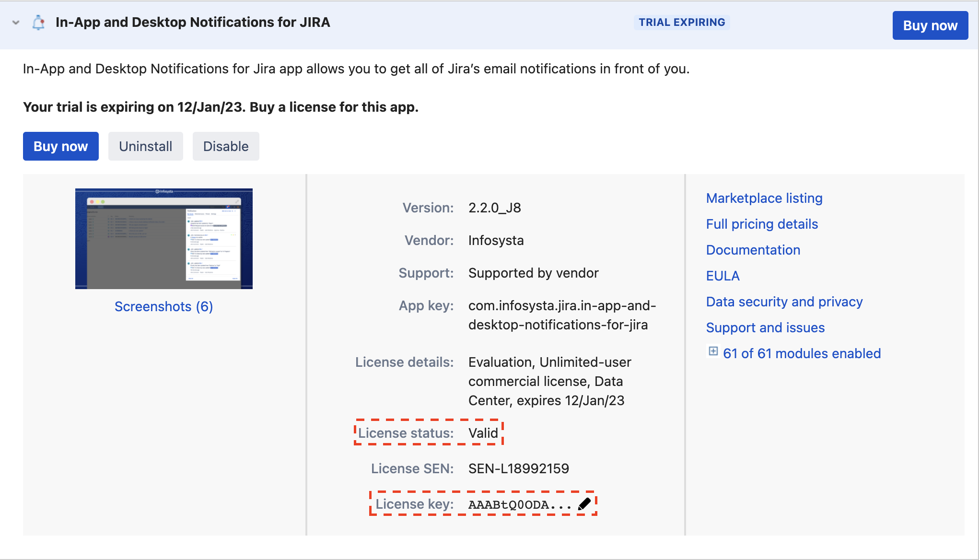Open Screenshots (6) link

click(164, 306)
